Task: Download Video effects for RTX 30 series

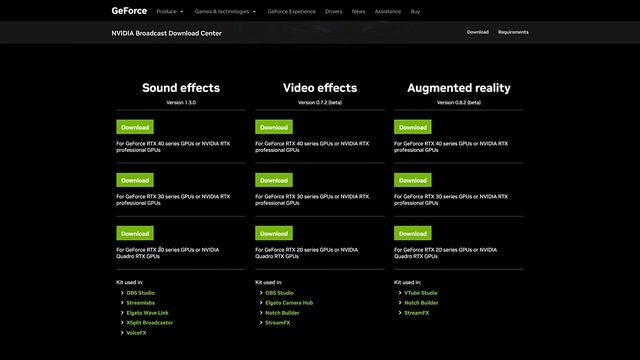Action: tap(274, 180)
